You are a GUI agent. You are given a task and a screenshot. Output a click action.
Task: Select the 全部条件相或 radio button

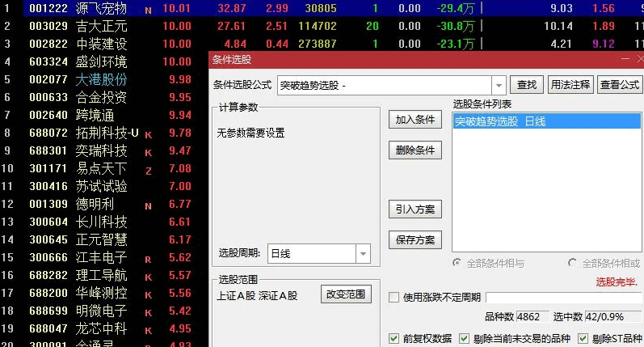tap(572, 263)
